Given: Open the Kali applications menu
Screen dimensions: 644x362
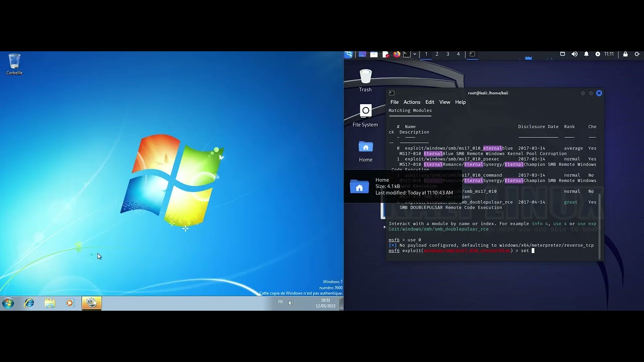Looking at the screenshot, I should coord(349,54).
